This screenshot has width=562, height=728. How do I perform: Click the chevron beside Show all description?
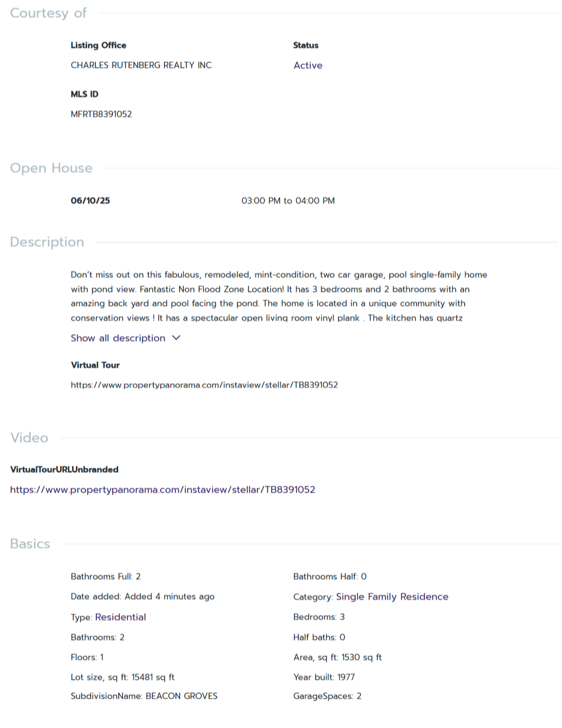176,338
